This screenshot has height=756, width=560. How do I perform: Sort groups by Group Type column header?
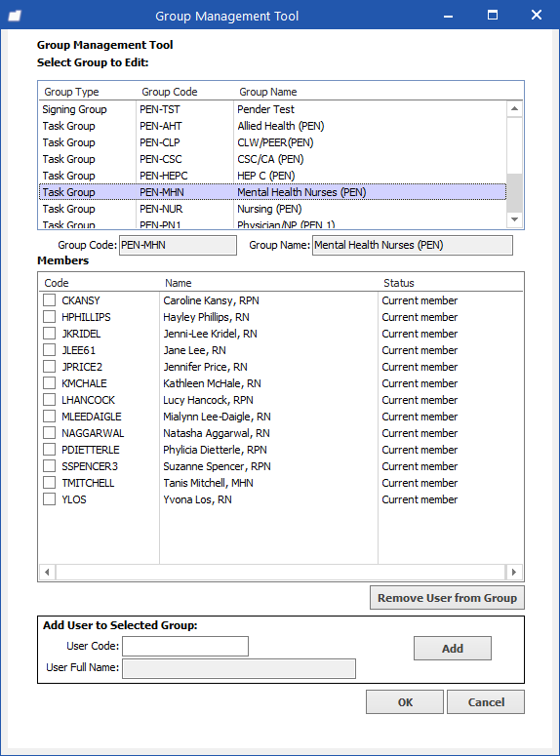tap(71, 92)
